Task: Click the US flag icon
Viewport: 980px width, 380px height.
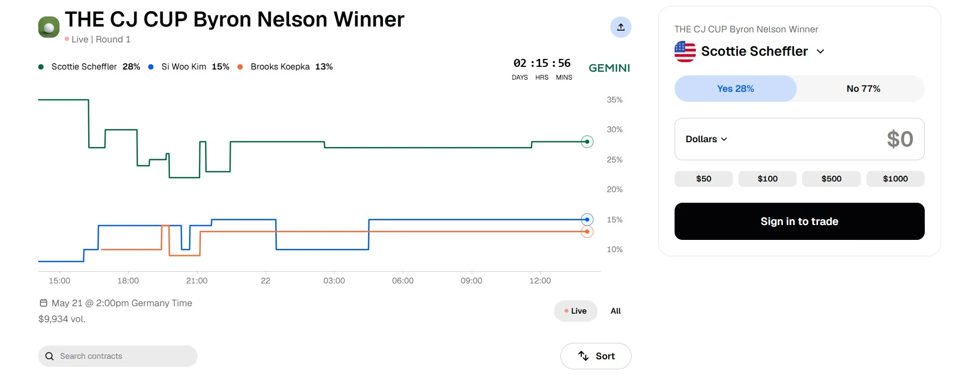Action: pyautogui.click(x=685, y=51)
